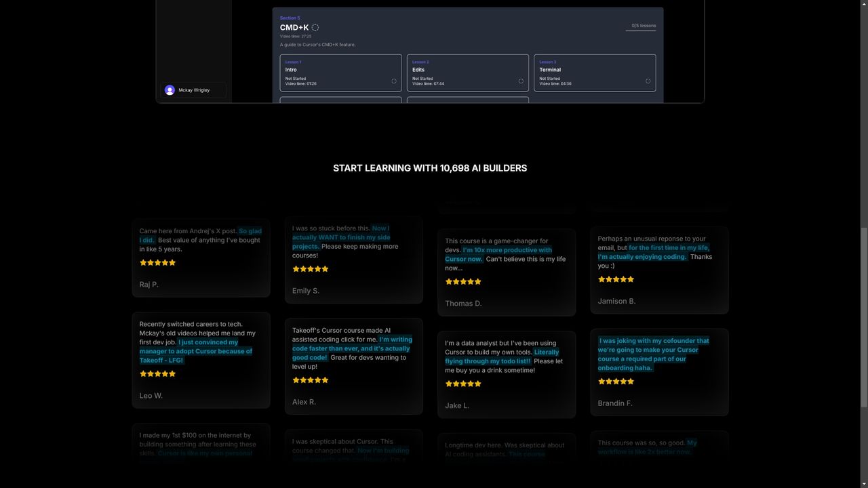Click the Edits lesson "Video time: 07:44" text
The width and height of the screenshot is (868, 488).
[428, 84]
